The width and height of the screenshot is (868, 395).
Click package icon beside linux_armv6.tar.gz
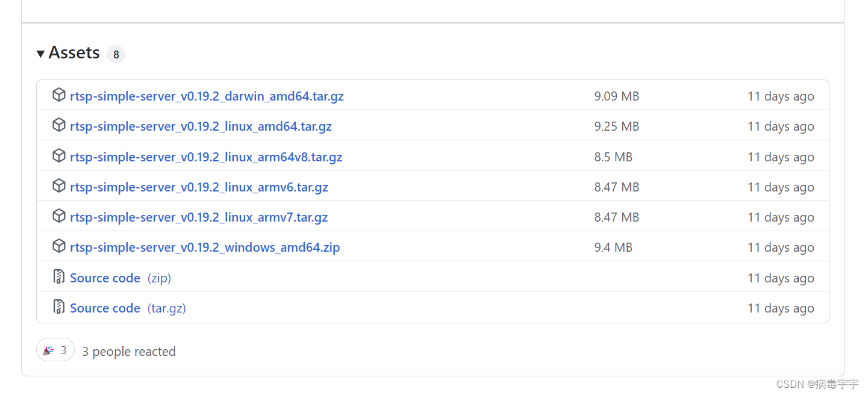tap(58, 186)
